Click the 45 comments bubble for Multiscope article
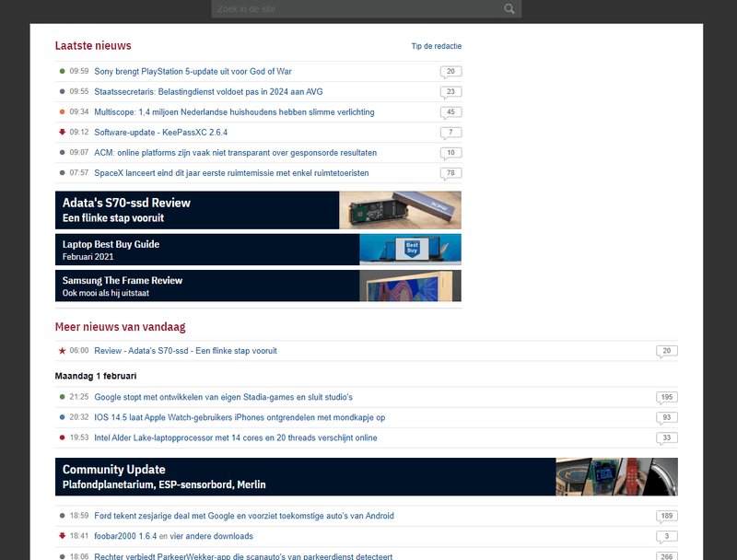This screenshot has width=737, height=560. click(x=450, y=112)
